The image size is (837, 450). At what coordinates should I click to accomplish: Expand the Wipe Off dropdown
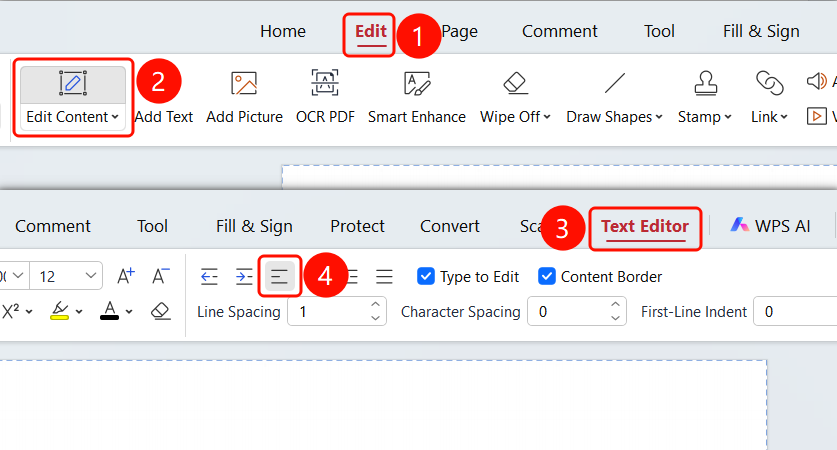click(x=547, y=117)
